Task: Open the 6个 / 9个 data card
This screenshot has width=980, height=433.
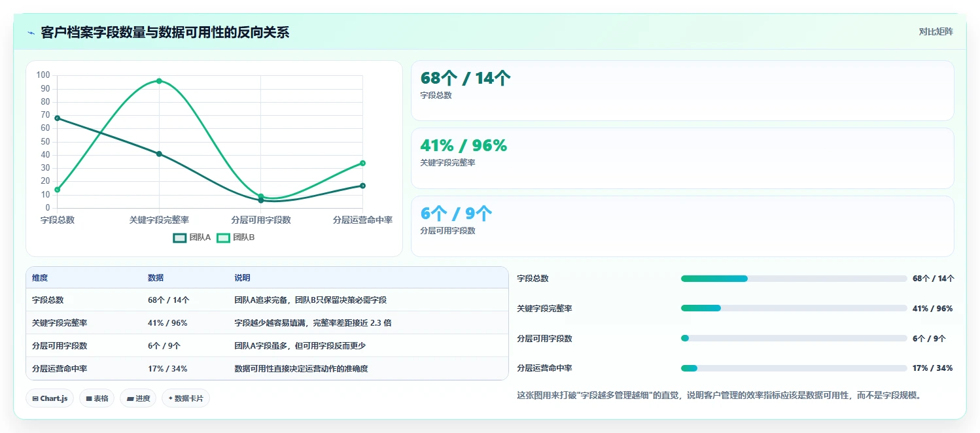Action: pyautogui.click(x=682, y=226)
